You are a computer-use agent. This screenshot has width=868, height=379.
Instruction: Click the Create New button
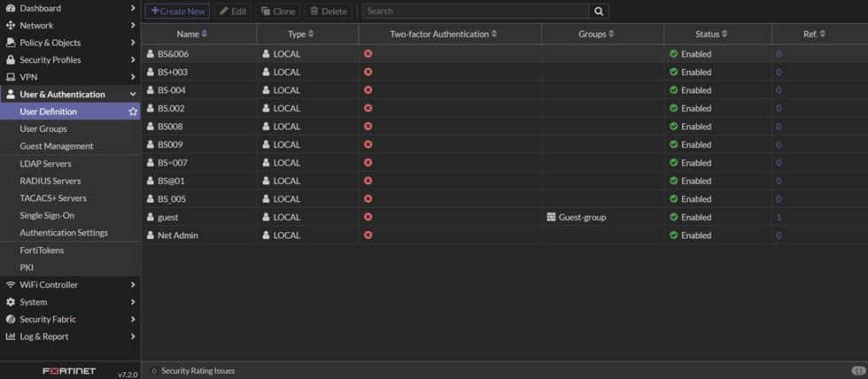pyautogui.click(x=177, y=12)
